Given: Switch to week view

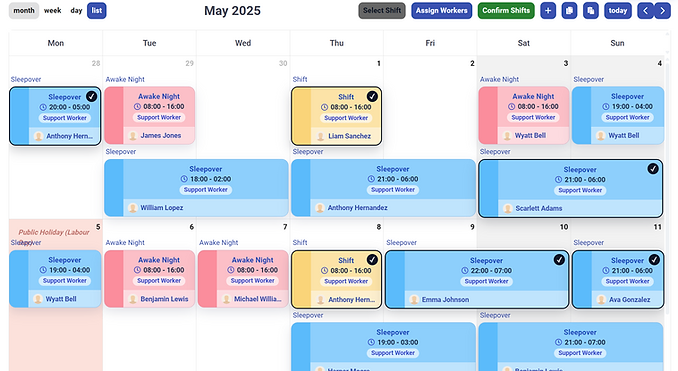Looking at the screenshot, I should (x=52, y=11).
